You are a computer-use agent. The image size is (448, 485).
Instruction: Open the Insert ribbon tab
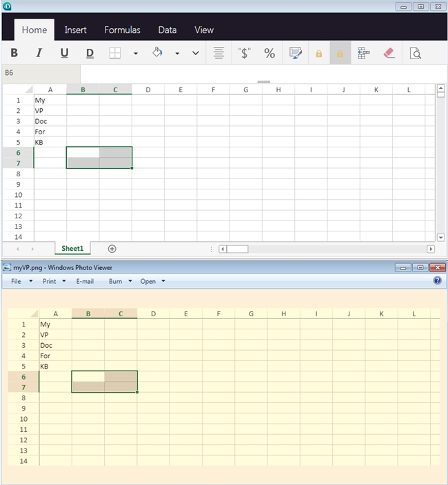pos(76,30)
